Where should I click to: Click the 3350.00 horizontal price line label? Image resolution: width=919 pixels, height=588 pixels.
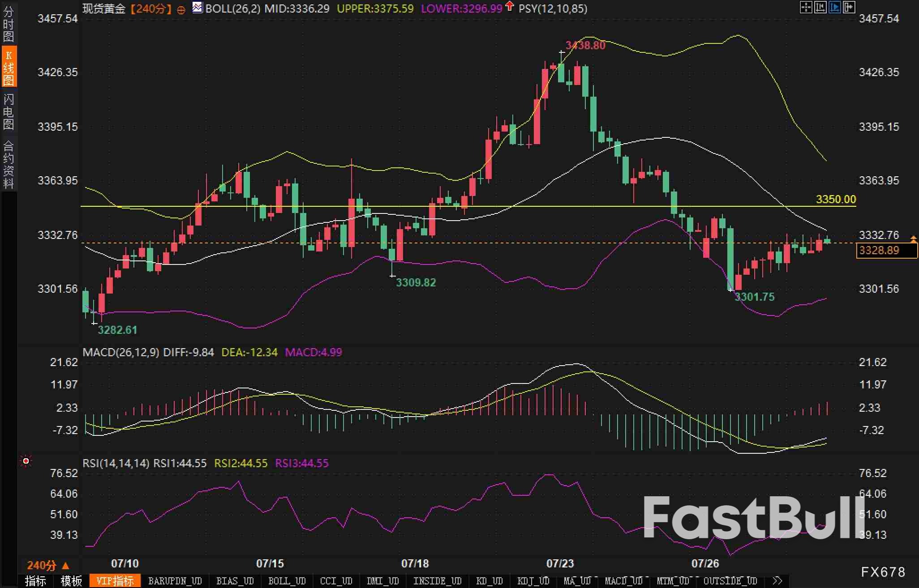(x=836, y=199)
